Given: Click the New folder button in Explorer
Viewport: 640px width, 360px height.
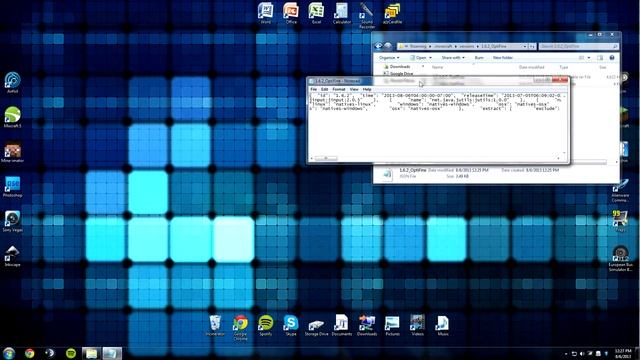Looking at the screenshot, I should tap(502, 58).
